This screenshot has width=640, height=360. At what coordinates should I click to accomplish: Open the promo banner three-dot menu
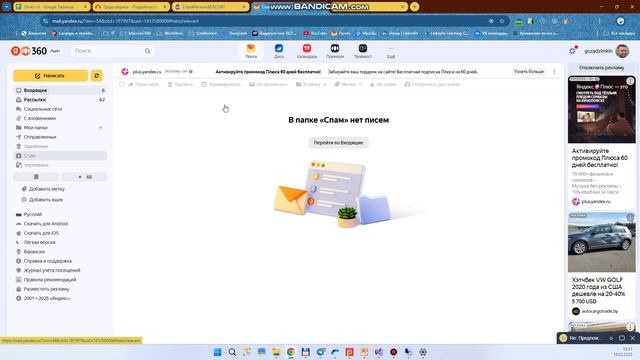(554, 71)
